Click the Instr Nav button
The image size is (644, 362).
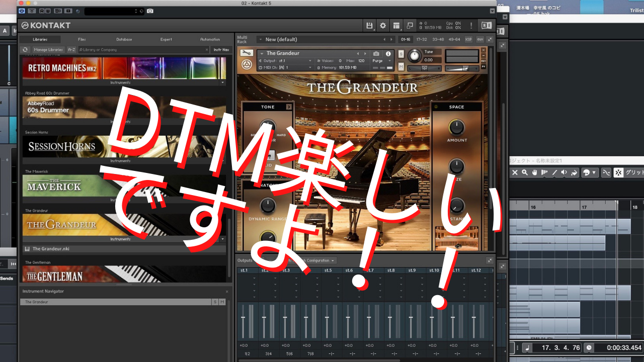tap(221, 50)
